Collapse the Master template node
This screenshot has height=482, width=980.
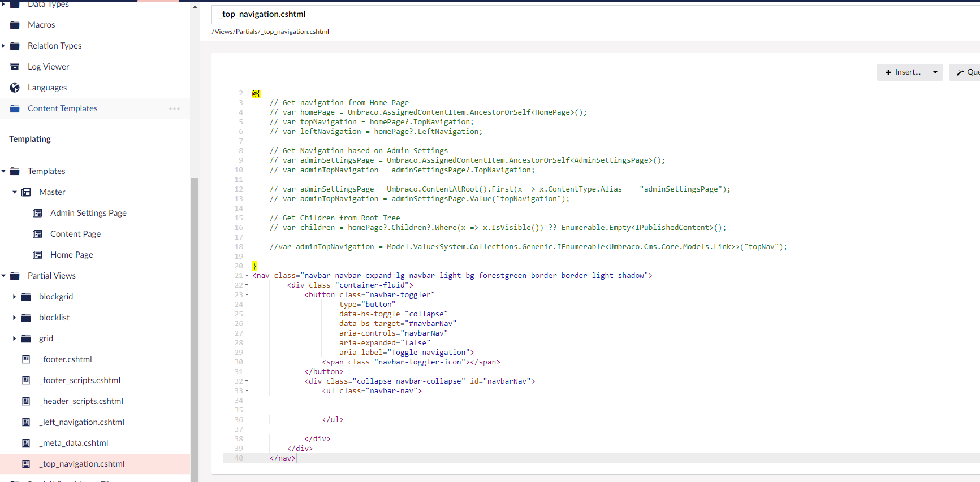(x=15, y=192)
